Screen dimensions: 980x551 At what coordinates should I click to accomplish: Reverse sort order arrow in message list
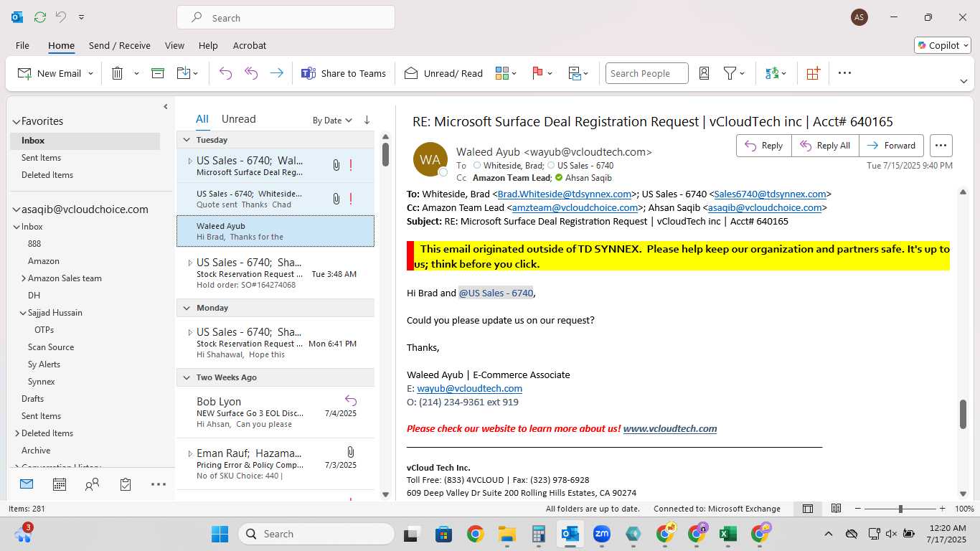tap(367, 120)
